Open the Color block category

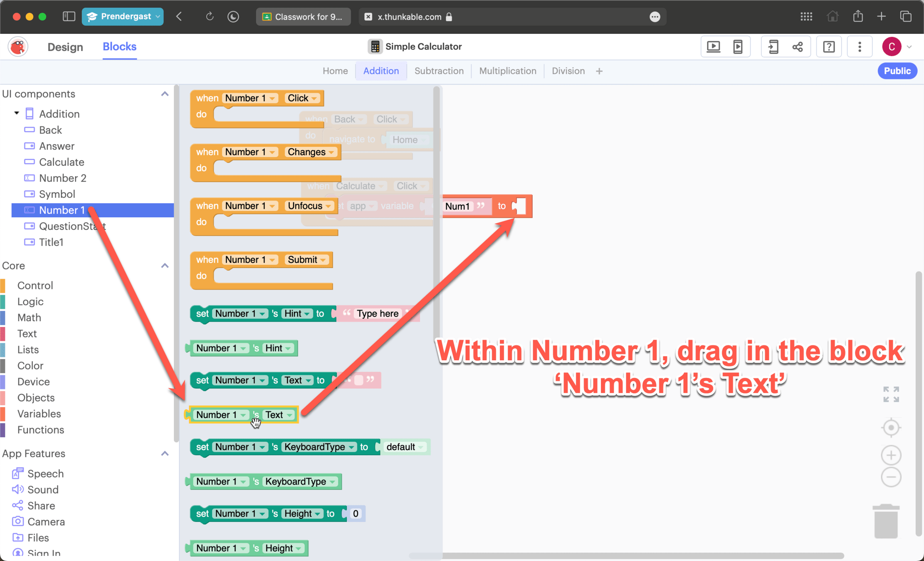30,366
